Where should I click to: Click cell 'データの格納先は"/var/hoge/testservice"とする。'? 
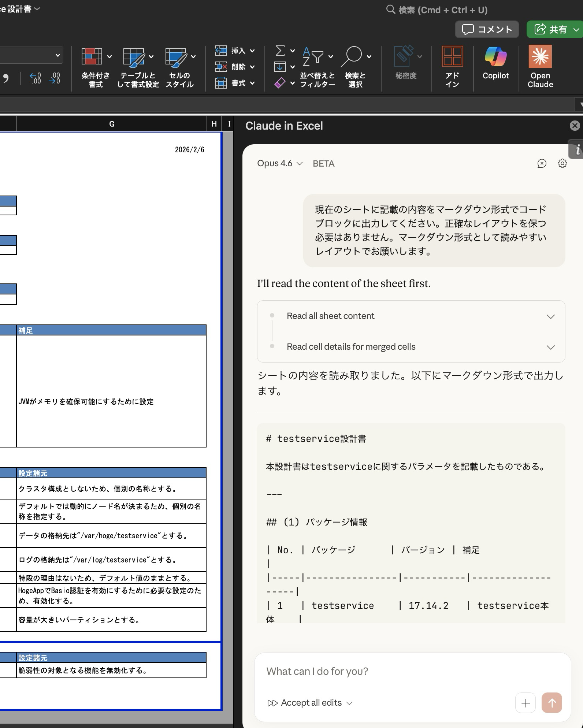click(111, 535)
